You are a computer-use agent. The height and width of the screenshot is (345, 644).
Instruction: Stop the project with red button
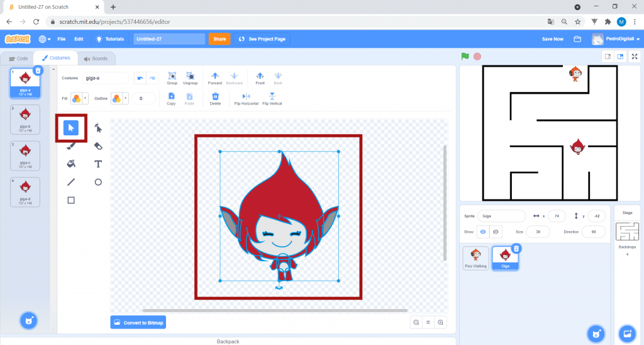click(477, 56)
